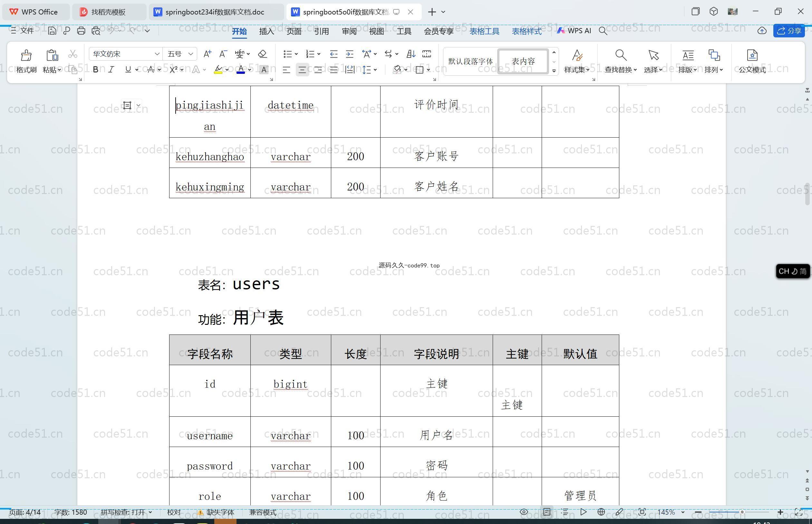Expand the borders dropdown arrow

pyautogui.click(x=428, y=70)
